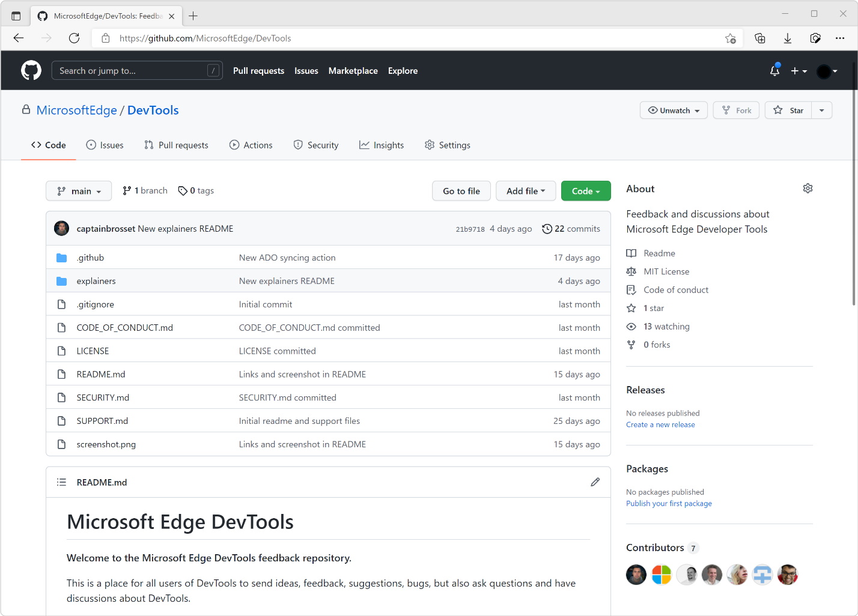Image resolution: width=858 pixels, height=616 pixels.
Task: Open the browser downloads icon
Action: 787,38
